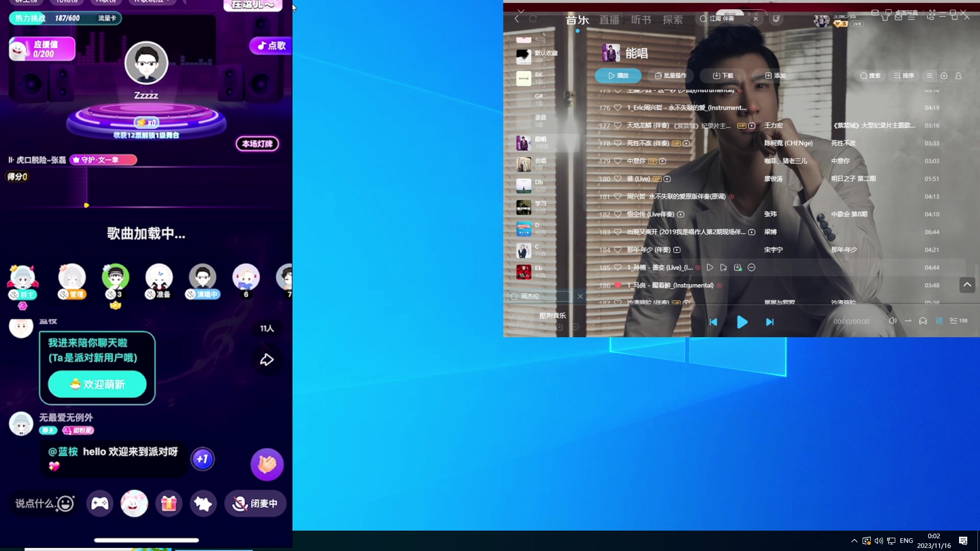Screen dimensions: 980x551
Task: Open the 排序 sort options
Action: tap(904, 76)
